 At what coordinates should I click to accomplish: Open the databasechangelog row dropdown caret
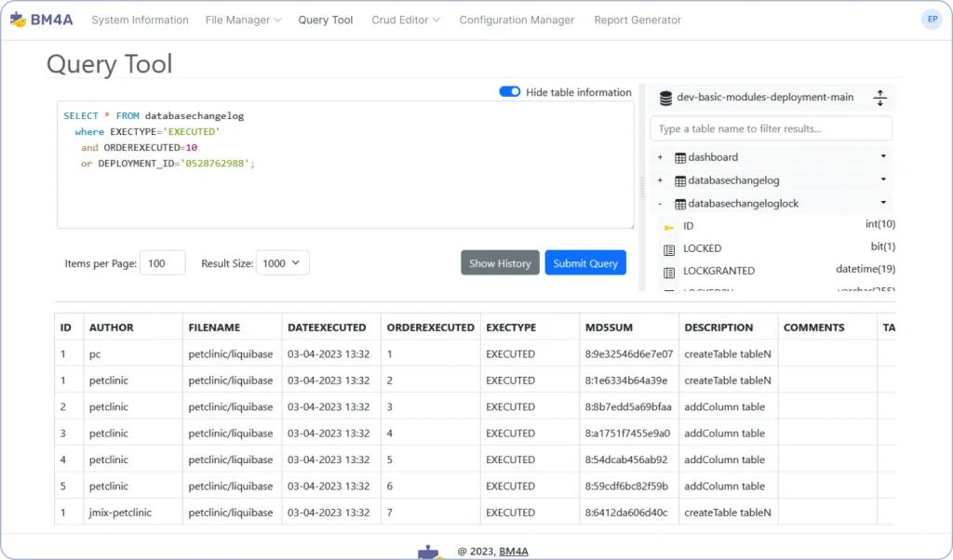click(x=883, y=180)
